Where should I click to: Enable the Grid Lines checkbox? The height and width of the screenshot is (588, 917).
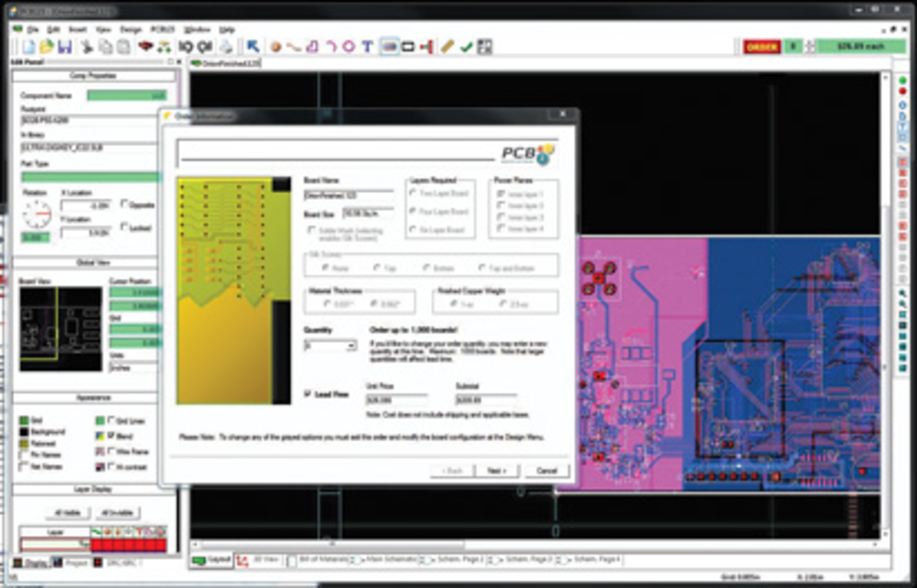pos(112,420)
